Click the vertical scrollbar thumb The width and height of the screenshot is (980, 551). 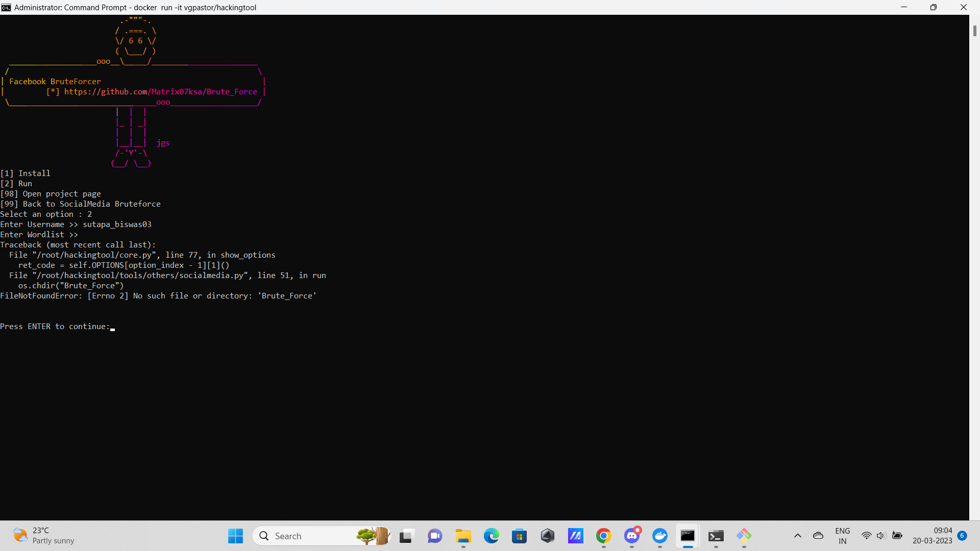974,31
